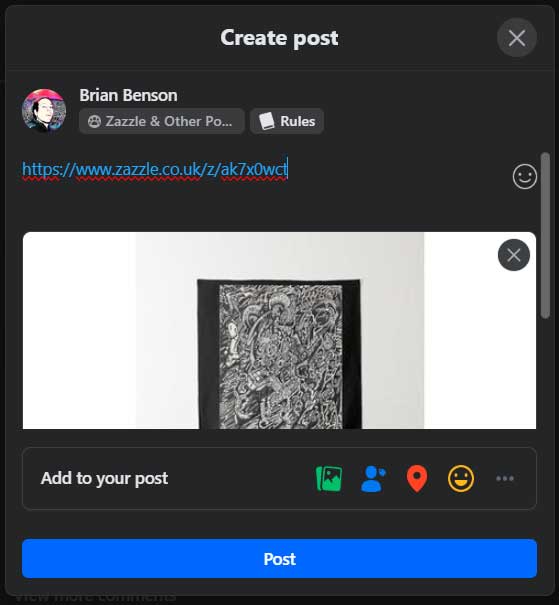The height and width of the screenshot is (605, 559).
Task: Click Brian Benson's profile picture
Action: pyautogui.click(x=44, y=111)
